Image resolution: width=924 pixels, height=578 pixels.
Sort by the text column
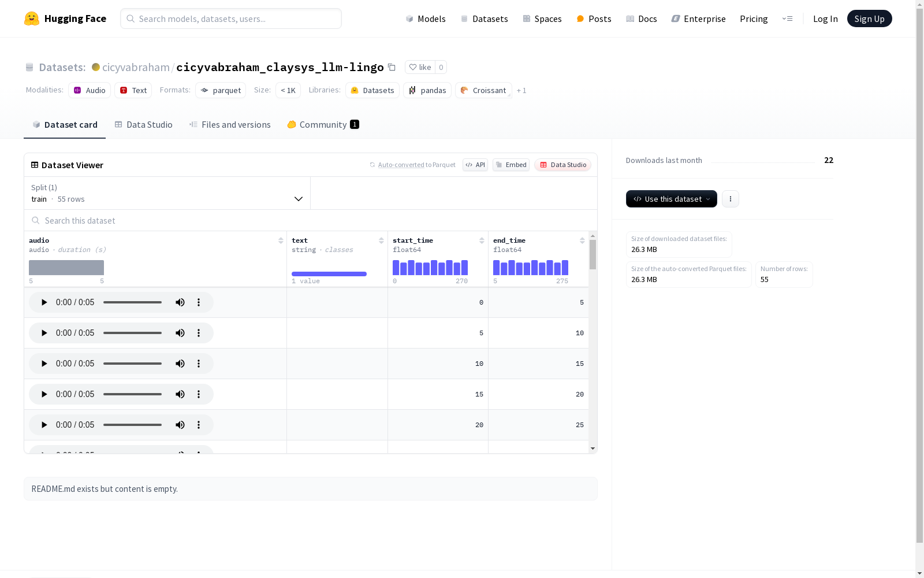coord(381,240)
